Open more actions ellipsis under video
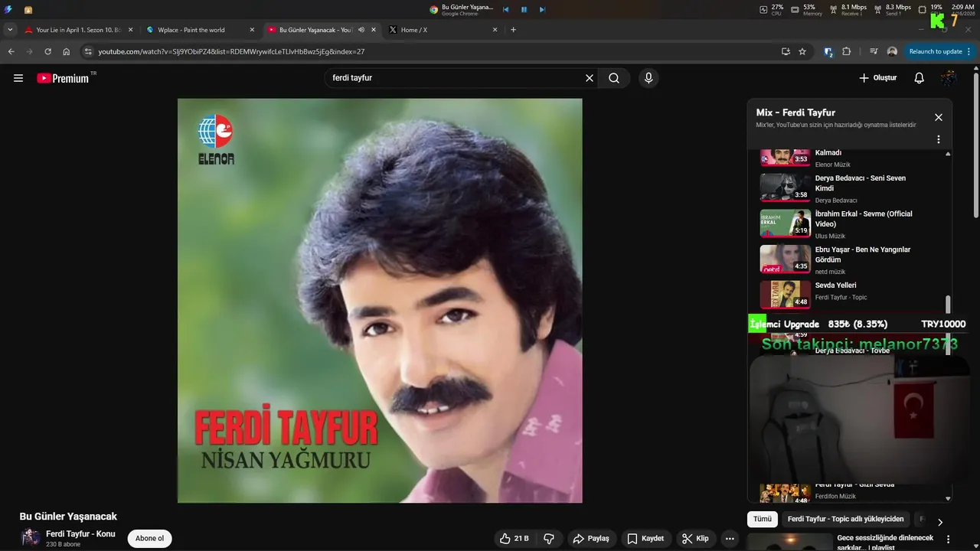Viewport: 980px width, 551px height. [x=730, y=539]
